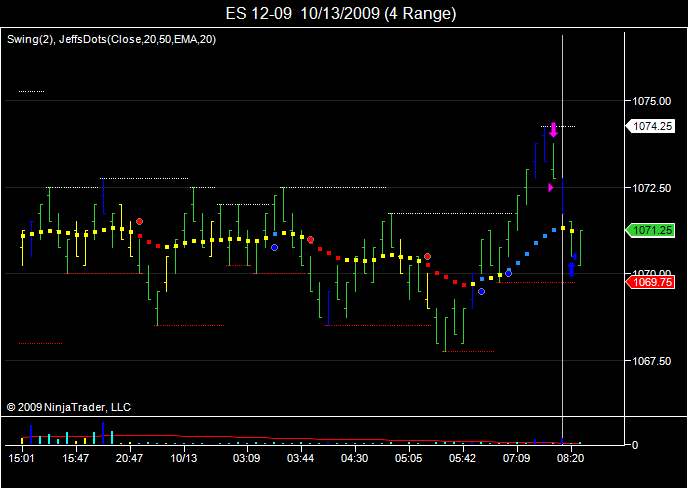688x489 pixels.
Task: Click the red volume average line
Action: 303,439
